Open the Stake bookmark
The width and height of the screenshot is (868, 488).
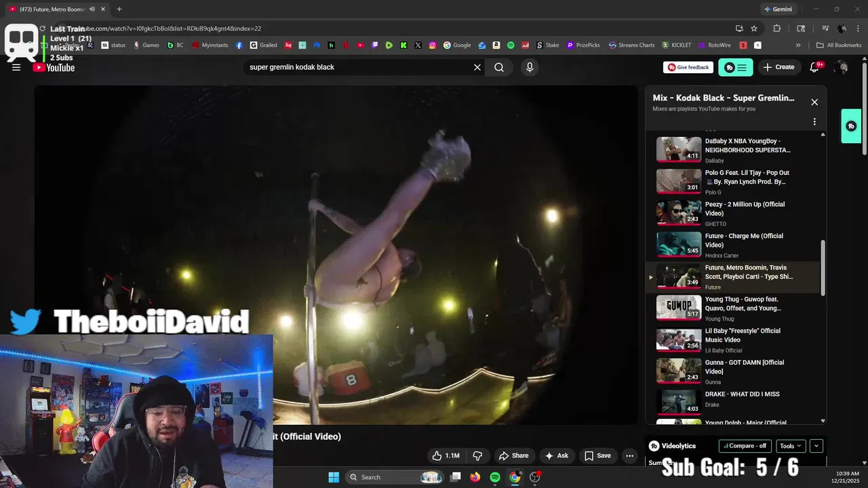point(547,45)
